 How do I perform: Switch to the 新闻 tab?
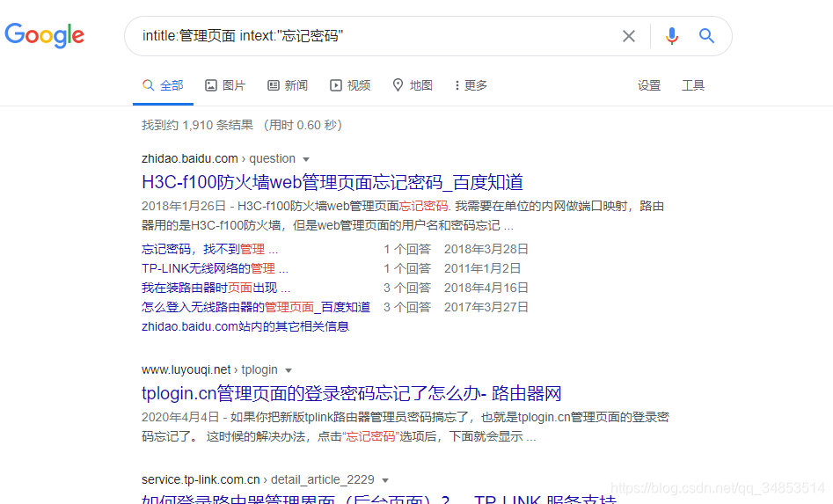pyautogui.click(x=288, y=85)
